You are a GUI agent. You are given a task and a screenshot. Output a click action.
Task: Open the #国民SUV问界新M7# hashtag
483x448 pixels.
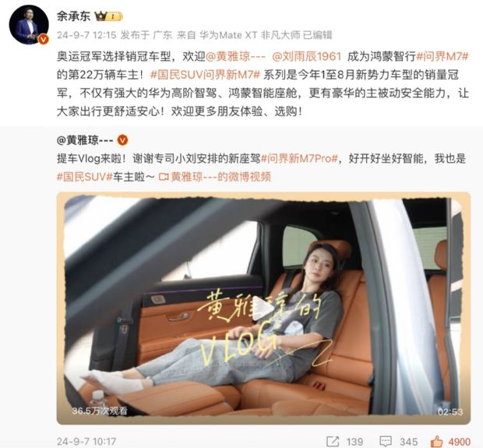point(206,75)
